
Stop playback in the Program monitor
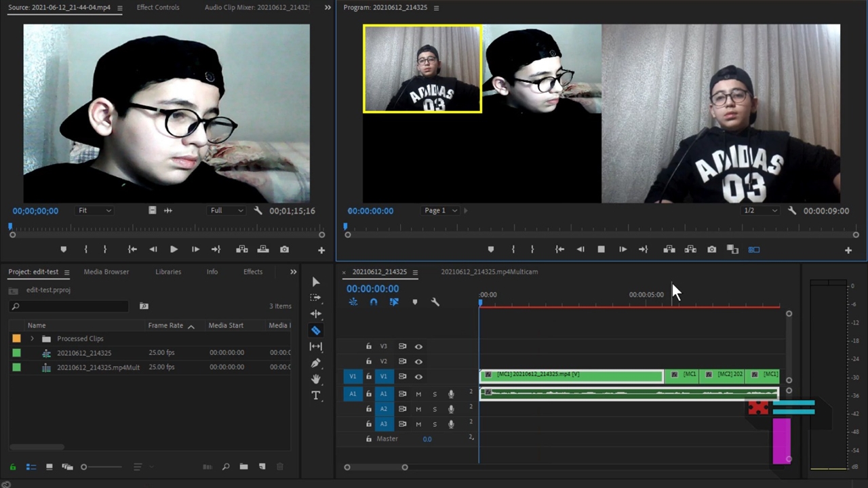601,249
